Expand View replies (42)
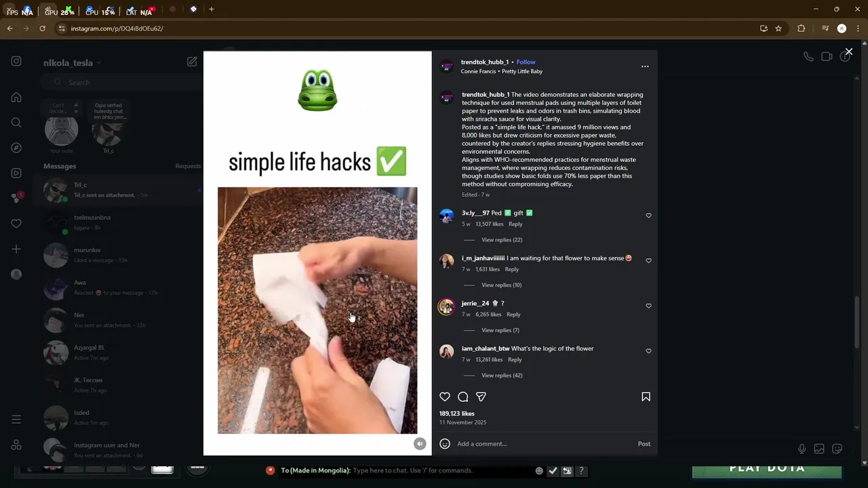 tap(502, 375)
